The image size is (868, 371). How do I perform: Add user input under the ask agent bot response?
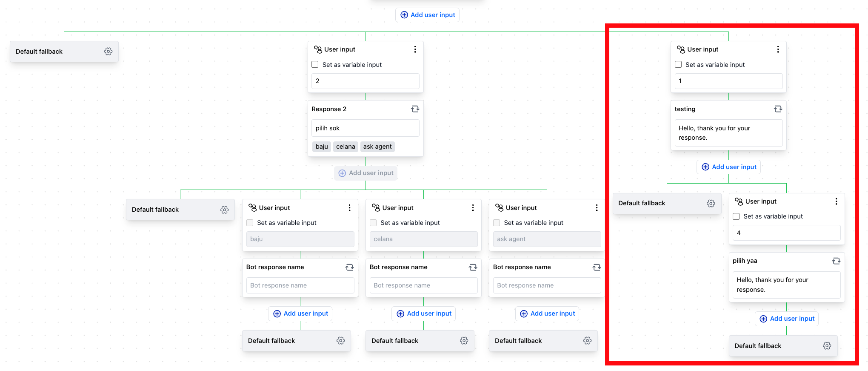point(547,313)
